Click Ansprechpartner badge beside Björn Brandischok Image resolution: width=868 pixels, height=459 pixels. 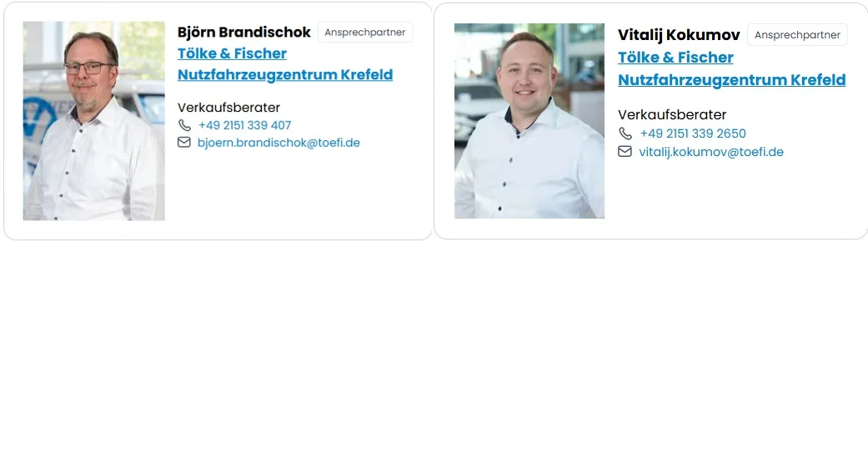[365, 33]
